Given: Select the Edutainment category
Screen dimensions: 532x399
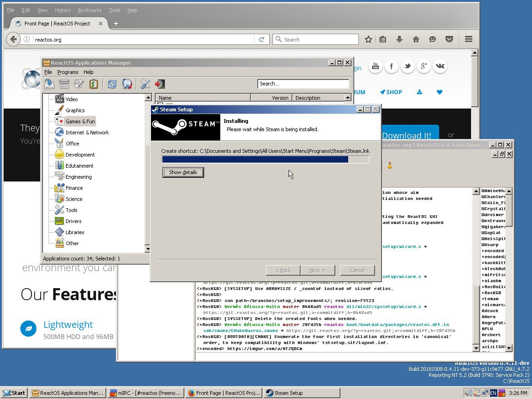Looking at the screenshot, I should click(x=79, y=166).
